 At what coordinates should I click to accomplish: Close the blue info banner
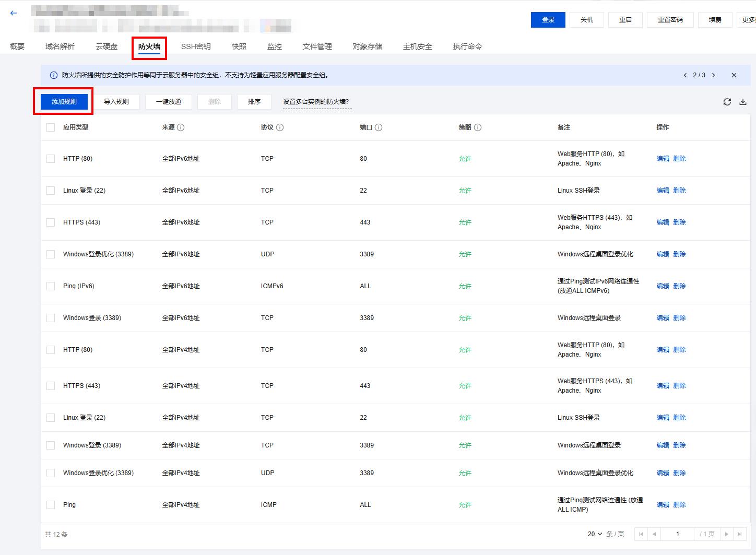[x=734, y=75]
